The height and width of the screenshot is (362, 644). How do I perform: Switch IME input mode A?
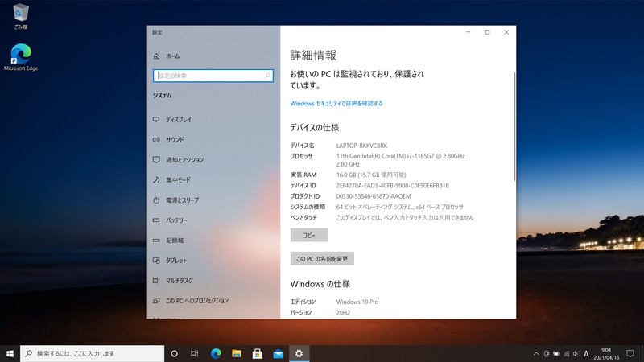point(586,354)
